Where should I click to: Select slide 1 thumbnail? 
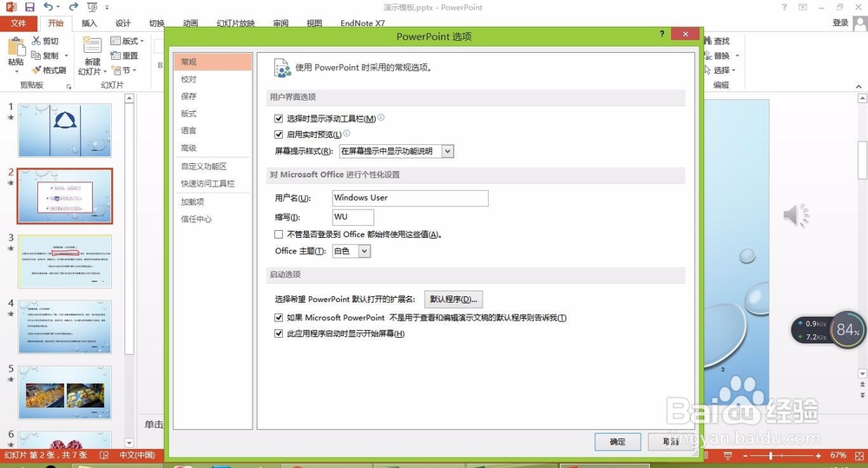coord(65,130)
